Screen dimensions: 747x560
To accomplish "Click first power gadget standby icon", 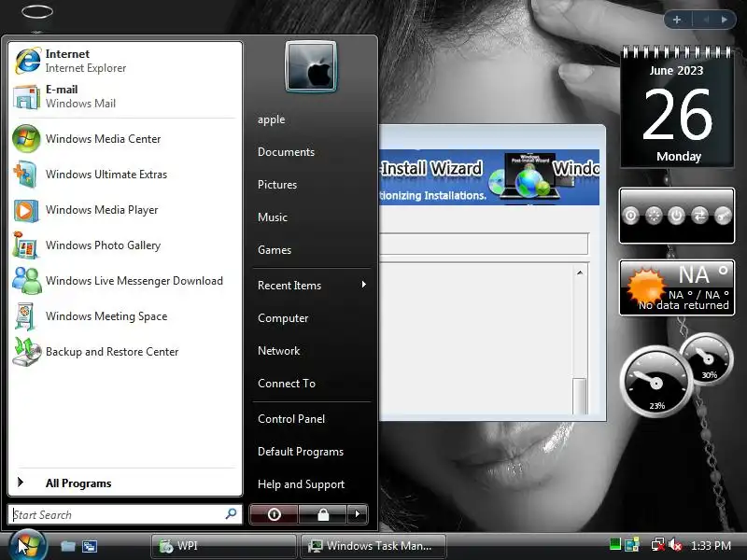I will 631,216.
